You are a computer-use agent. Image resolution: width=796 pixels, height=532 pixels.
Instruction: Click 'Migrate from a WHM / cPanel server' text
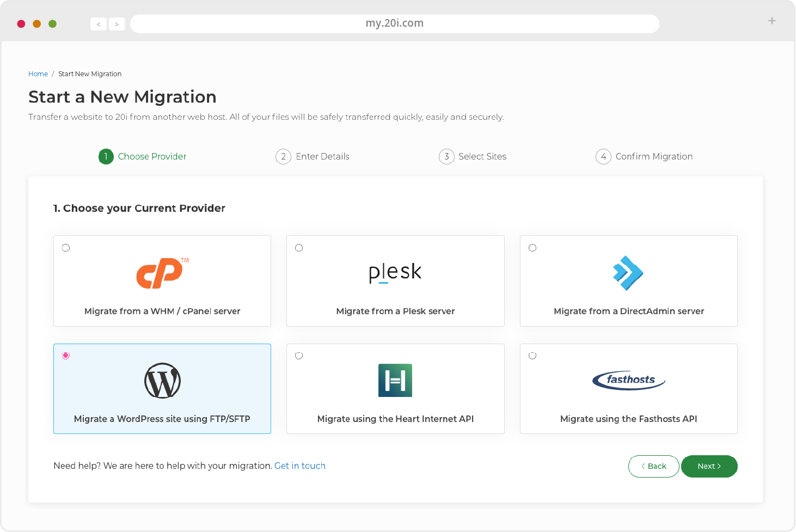click(162, 311)
